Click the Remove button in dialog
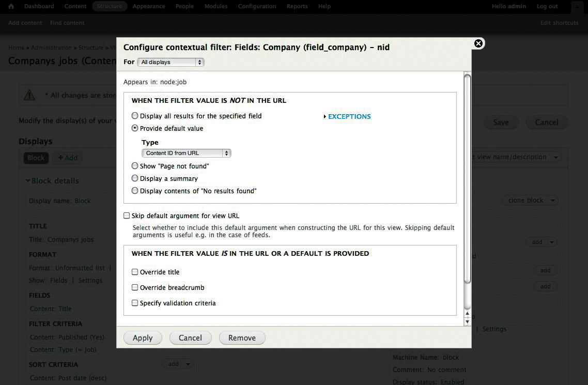Screen dimensions: 588x385 click(x=242, y=338)
